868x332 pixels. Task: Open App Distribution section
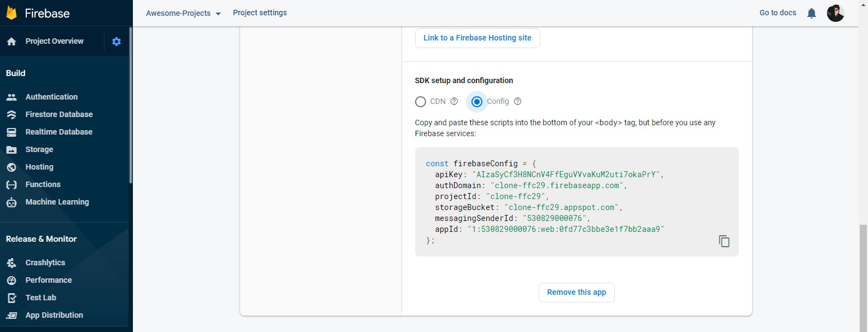click(54, 315)
